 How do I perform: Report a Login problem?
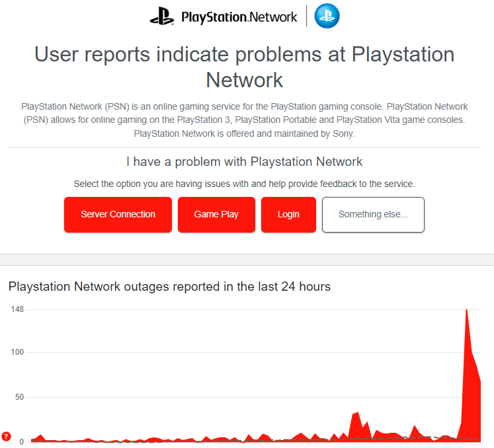[288, 214]
